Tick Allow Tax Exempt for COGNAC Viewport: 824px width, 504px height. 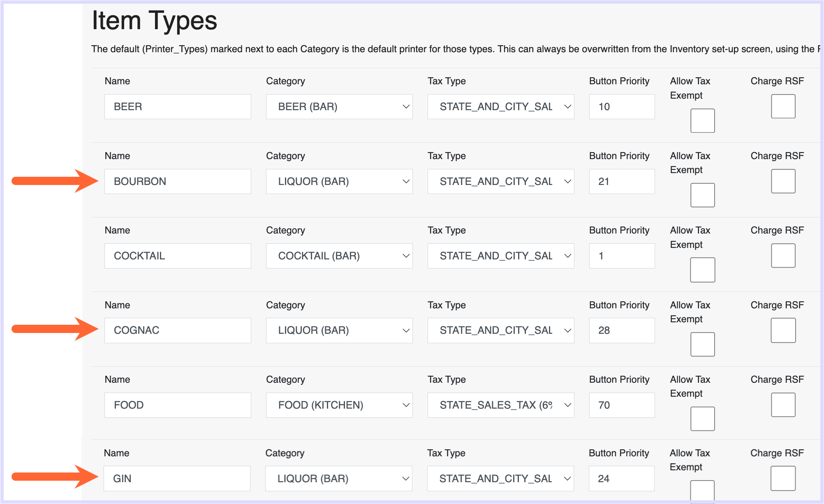tap(702, 344)
